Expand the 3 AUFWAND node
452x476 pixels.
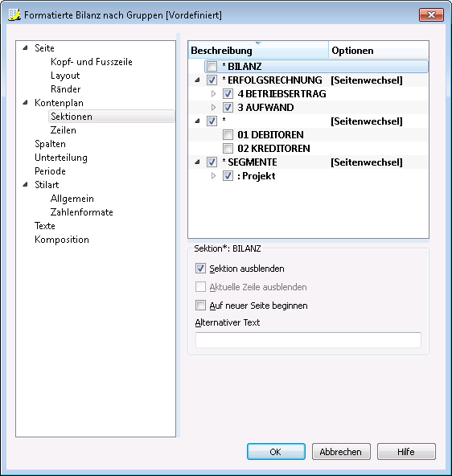click(x=213, y=108)
